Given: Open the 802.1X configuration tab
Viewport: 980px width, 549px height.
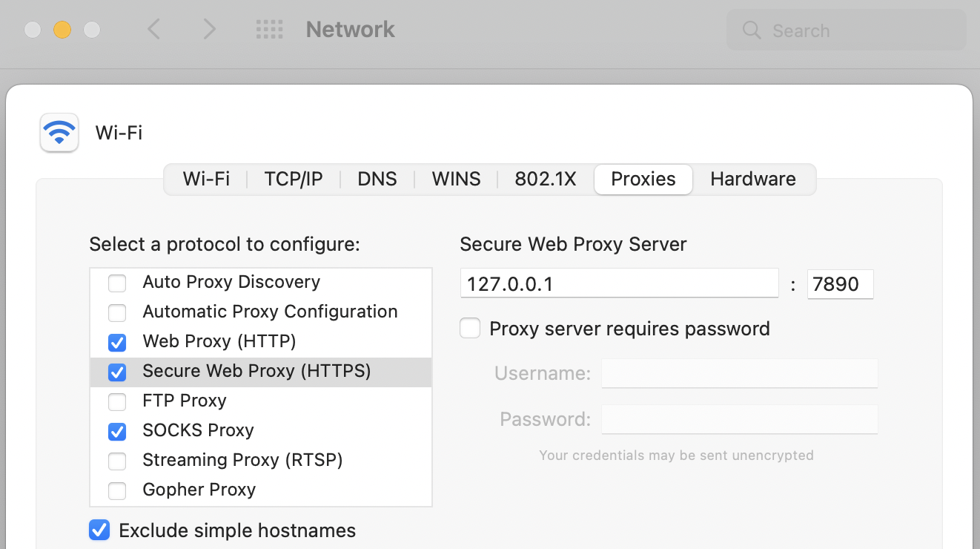Looking at the screenshot, I should click(545, 179).
